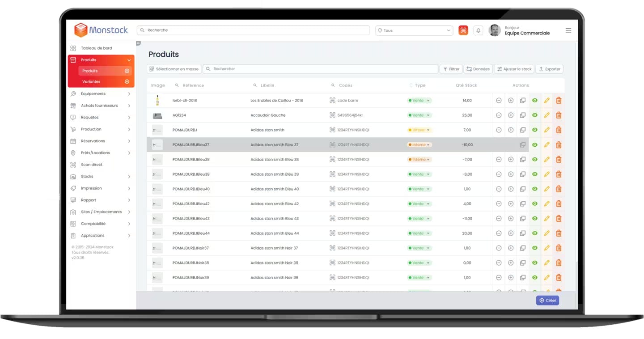Duplicate the POMAJDURBJ product

click(522, 130)
